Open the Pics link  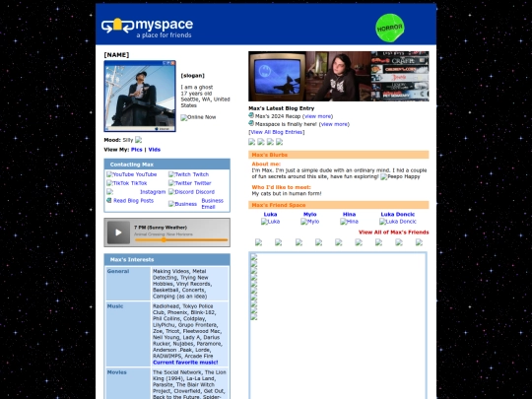pyautogui.click(x=136, y=150)
